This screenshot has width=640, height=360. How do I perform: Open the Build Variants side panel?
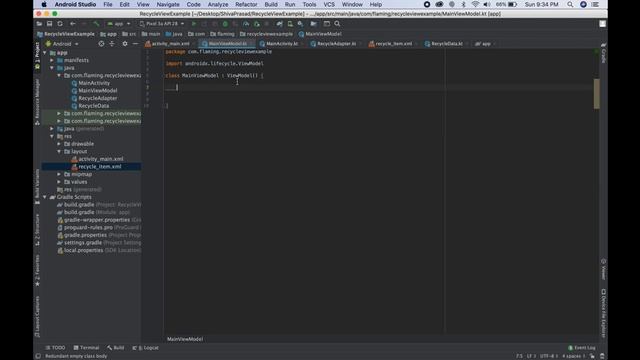(37, 187)
